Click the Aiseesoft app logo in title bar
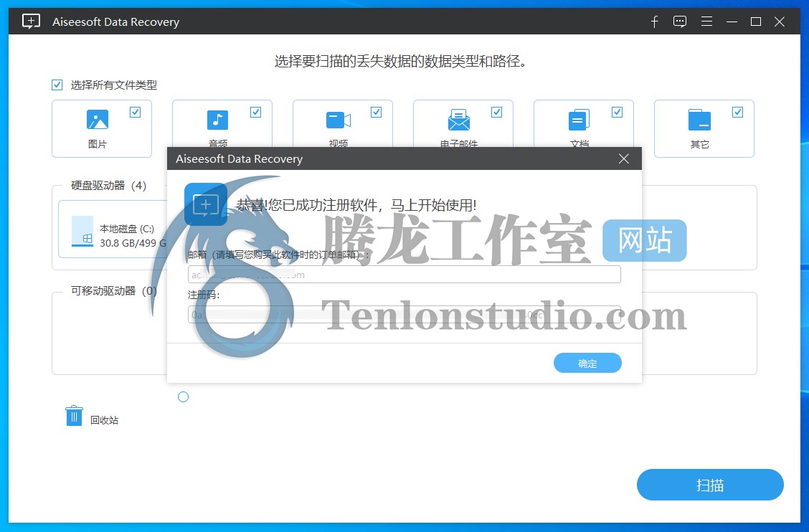 point(31,22)
